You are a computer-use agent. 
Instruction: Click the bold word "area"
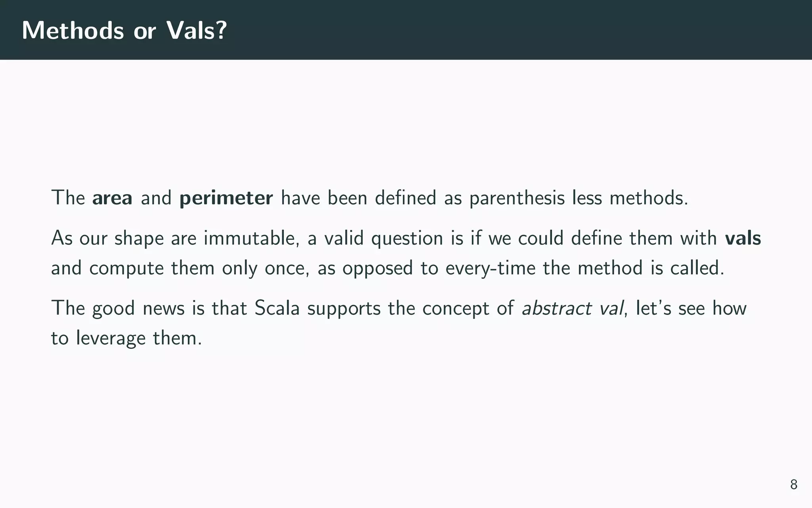(112, 198)
